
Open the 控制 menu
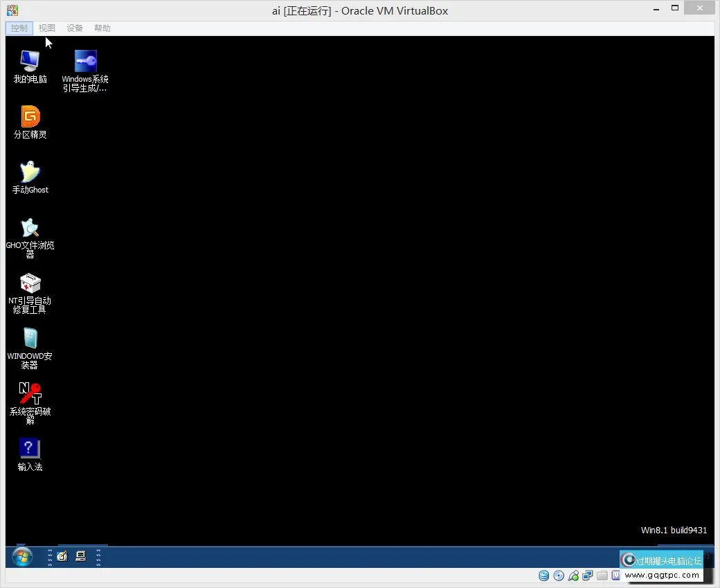click(18, 28)
